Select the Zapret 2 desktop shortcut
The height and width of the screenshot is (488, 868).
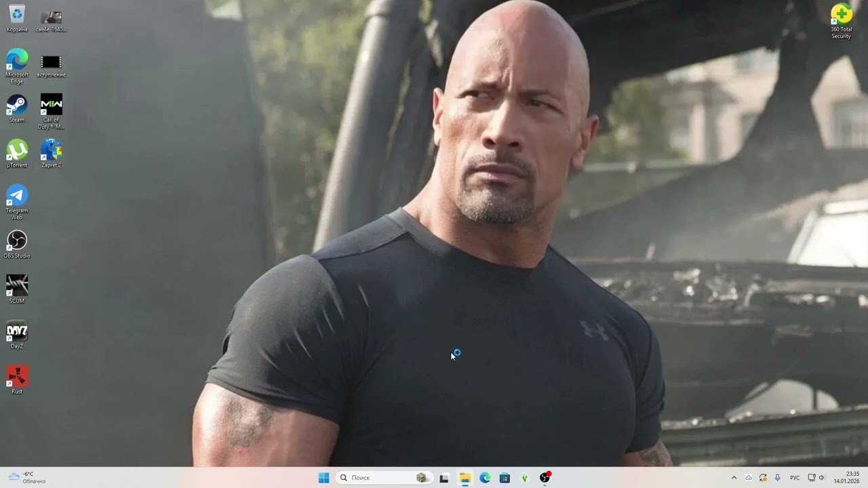(51, 154)
